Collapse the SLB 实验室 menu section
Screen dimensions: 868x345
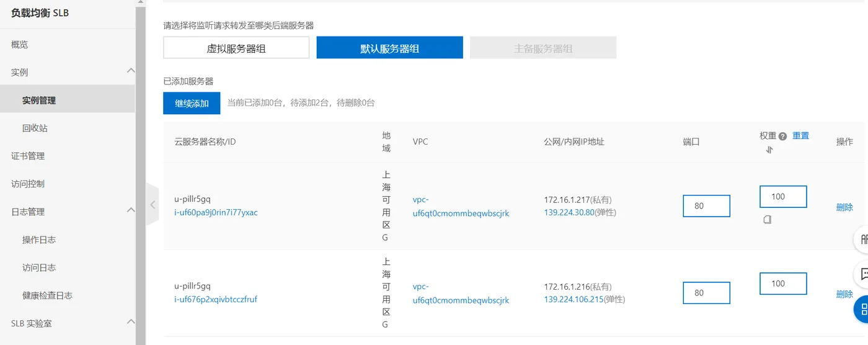click(130, 322)
